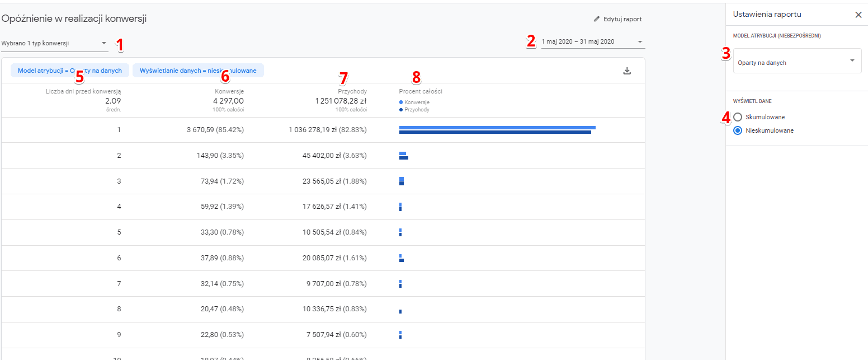Click the Konwersje legend entry under Procent całości
This screenshot has width=868, height=360.
(x=414, y=102)
